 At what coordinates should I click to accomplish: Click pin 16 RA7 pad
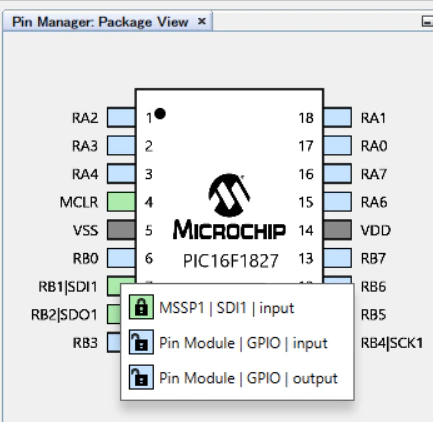coord(338,174)
